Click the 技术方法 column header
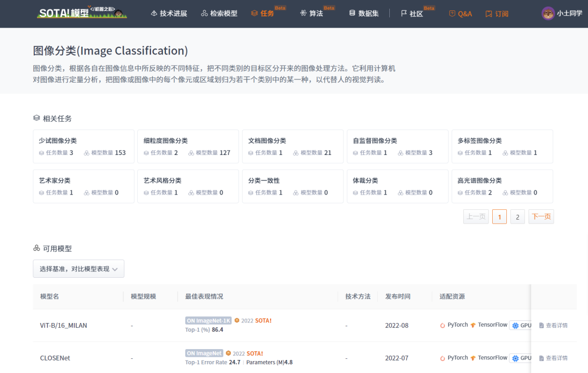The image size is (588, 373). pyautogui.click(x=358, y=296)
